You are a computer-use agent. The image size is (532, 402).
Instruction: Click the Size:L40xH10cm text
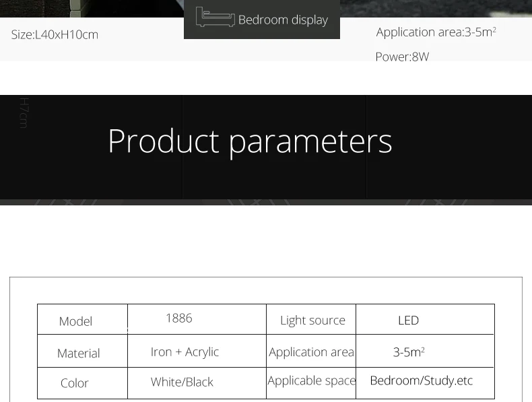pos(55,34)
